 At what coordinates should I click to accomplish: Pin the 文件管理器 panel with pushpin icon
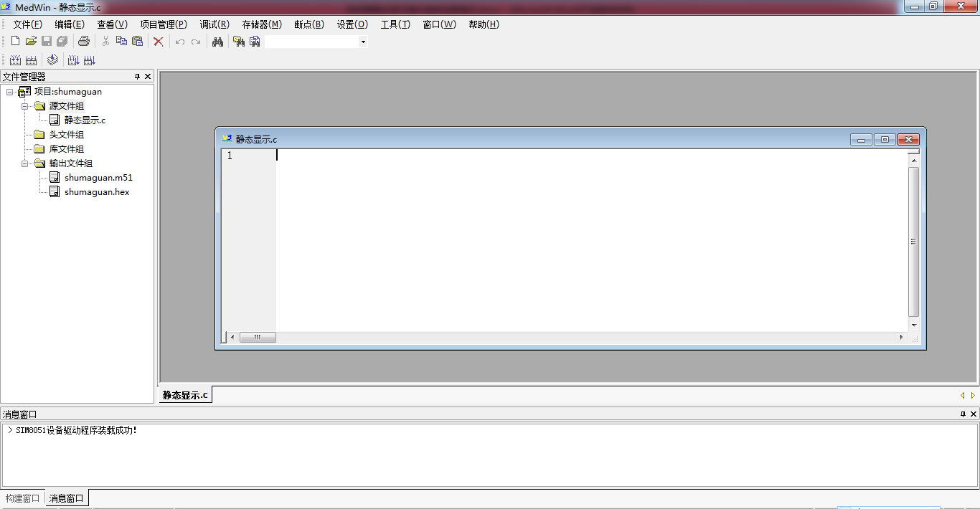tap(138, 77)
